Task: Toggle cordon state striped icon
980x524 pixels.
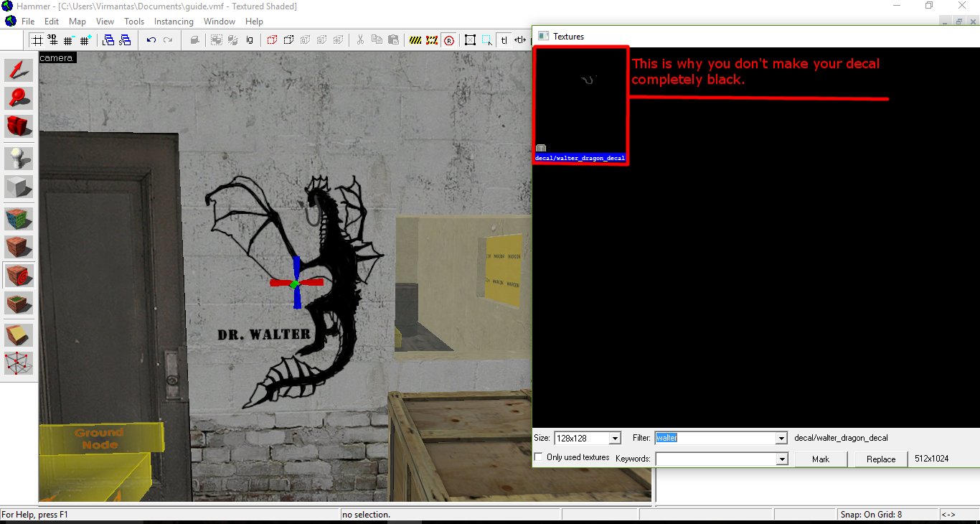Action: [x=415, y=40]
